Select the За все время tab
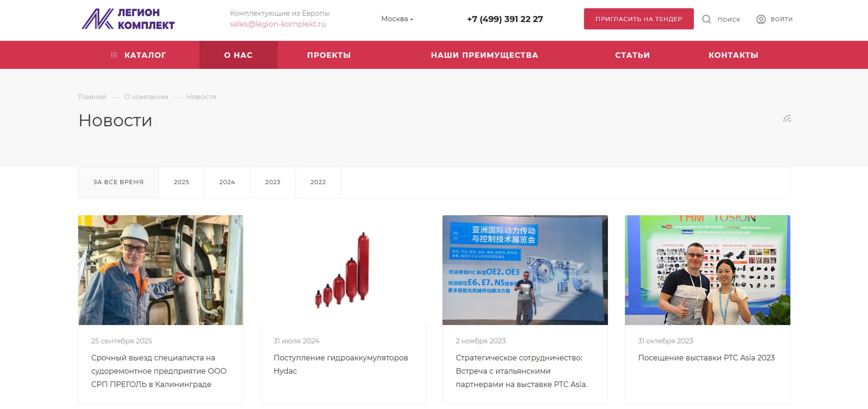 coord(119,182)
